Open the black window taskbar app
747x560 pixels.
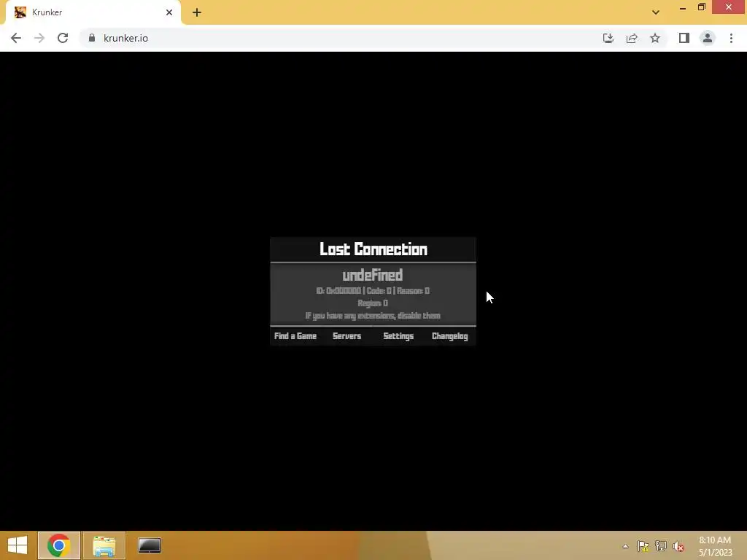pos(150,545)
